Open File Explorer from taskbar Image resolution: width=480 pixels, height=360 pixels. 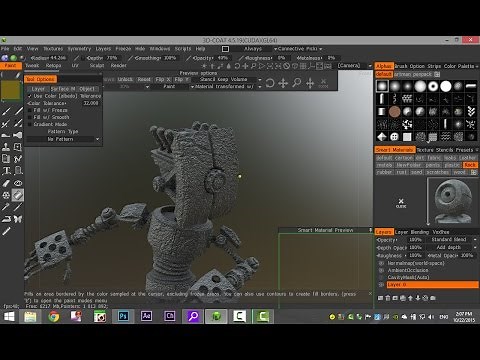click(30, 316)
